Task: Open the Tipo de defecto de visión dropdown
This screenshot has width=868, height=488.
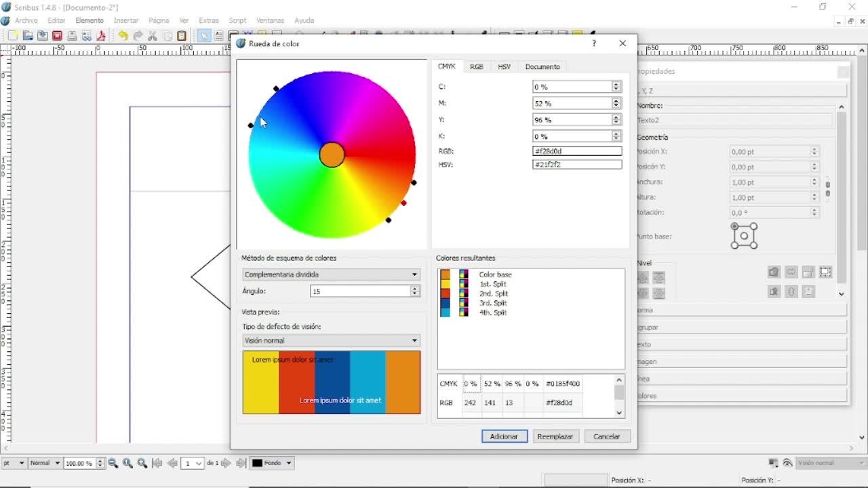Action: point(331,340)
